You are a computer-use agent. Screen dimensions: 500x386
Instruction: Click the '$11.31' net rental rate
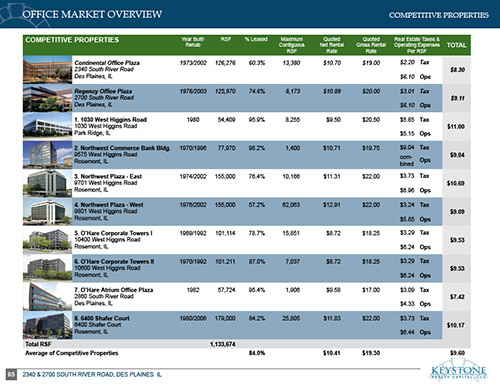(x=332, y=176)
